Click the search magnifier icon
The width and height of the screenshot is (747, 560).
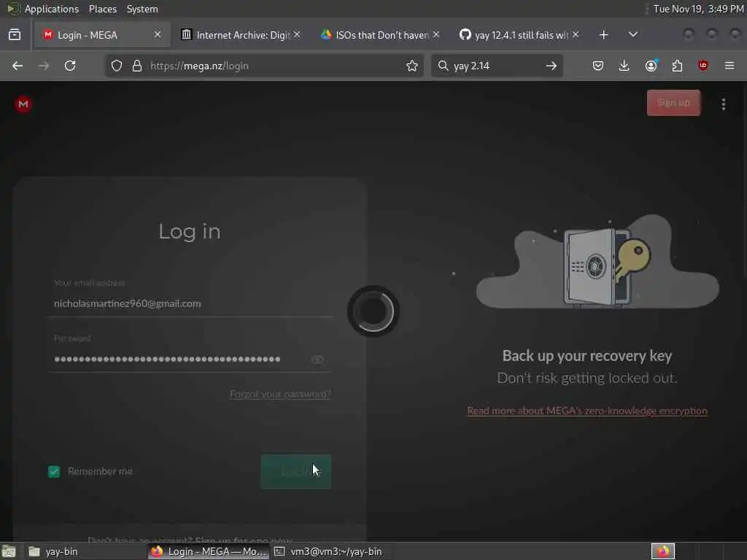[443, 66]
